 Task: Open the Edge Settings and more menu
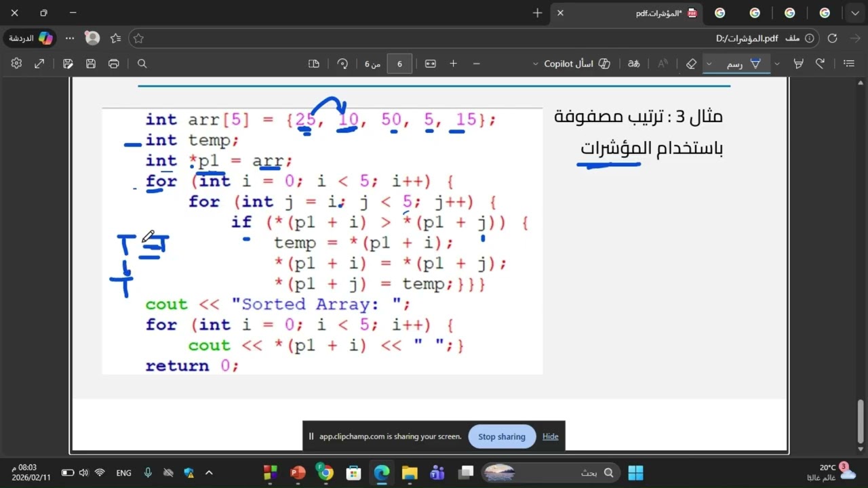click(x=70, y=39)
